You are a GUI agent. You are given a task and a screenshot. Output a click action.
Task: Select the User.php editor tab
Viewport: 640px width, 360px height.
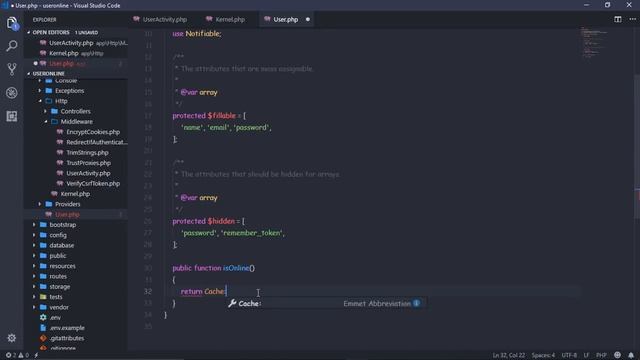coord(286,19)
